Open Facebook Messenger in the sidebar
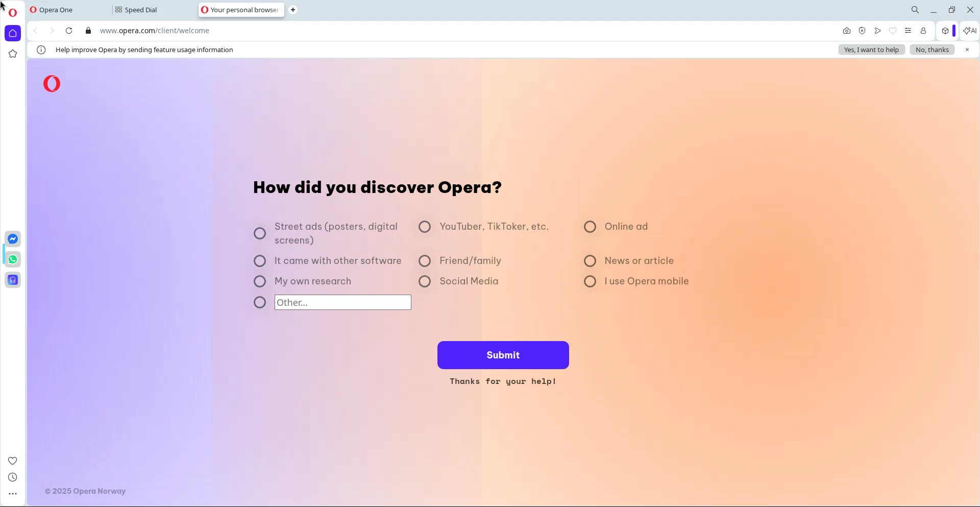 click(13, 239)
